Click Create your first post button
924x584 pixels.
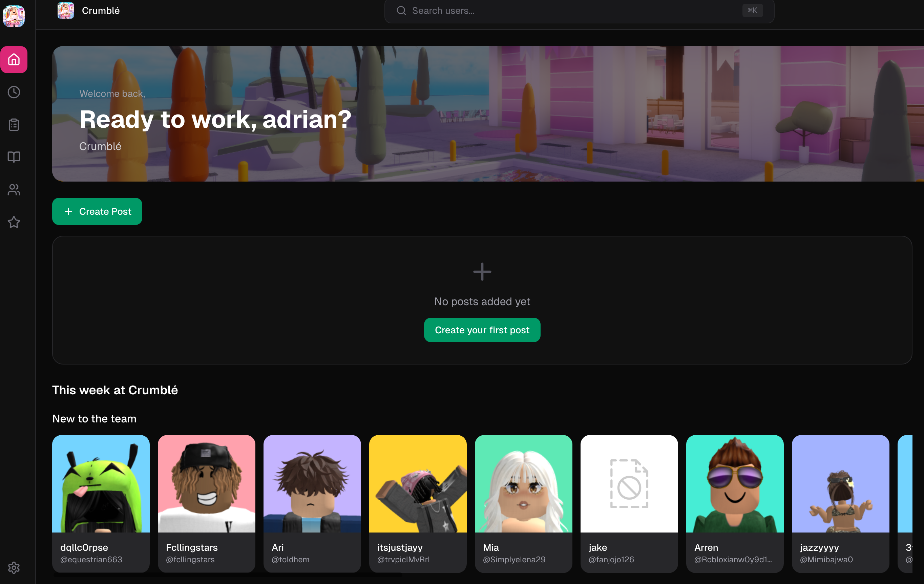pos(482,330)
